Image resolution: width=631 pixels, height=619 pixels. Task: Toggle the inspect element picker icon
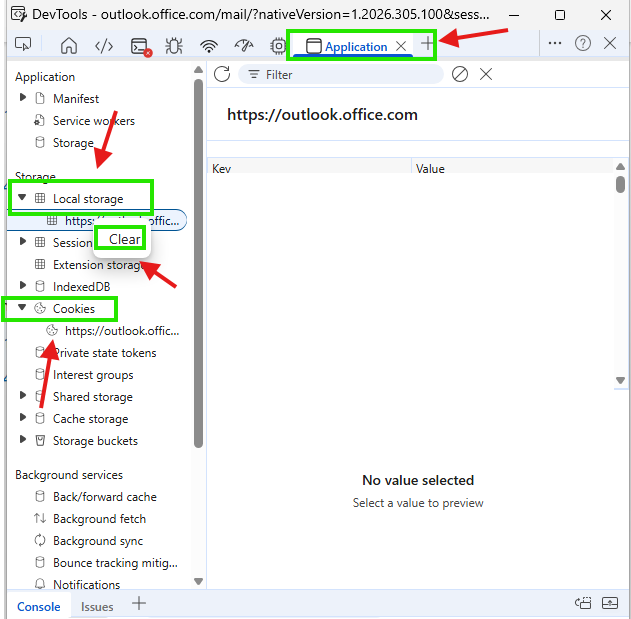coord(23,44)
